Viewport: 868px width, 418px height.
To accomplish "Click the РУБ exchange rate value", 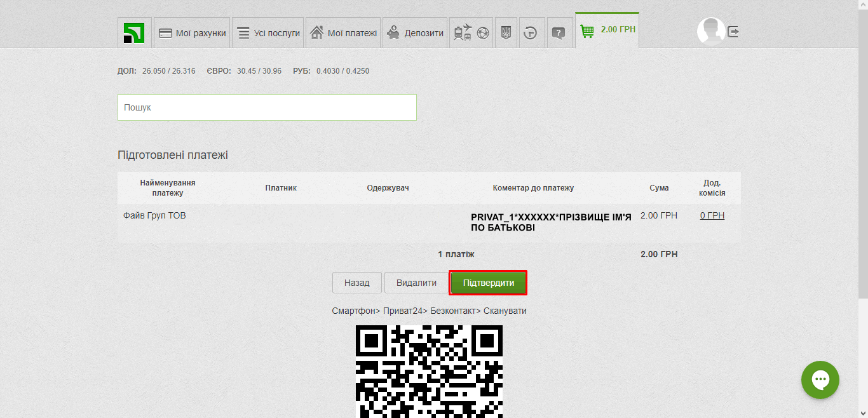I will tap(342, 71).
